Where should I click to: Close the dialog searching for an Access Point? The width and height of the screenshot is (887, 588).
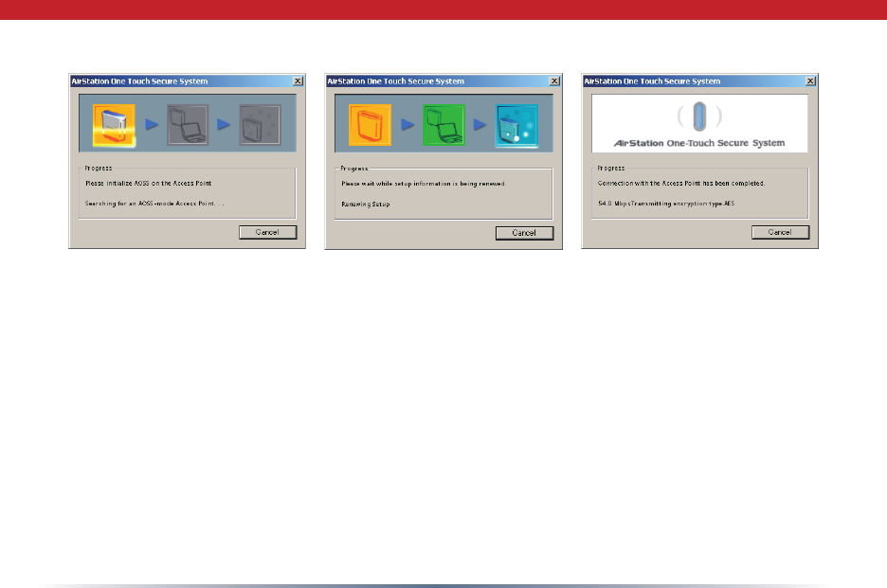pyautogui.click(x=299, y=81)
